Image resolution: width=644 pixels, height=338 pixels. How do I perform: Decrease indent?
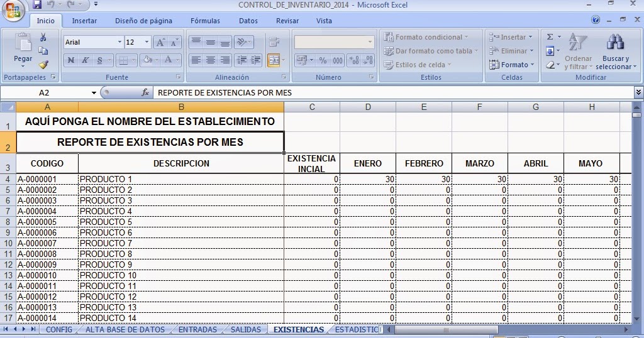point(241,60)
